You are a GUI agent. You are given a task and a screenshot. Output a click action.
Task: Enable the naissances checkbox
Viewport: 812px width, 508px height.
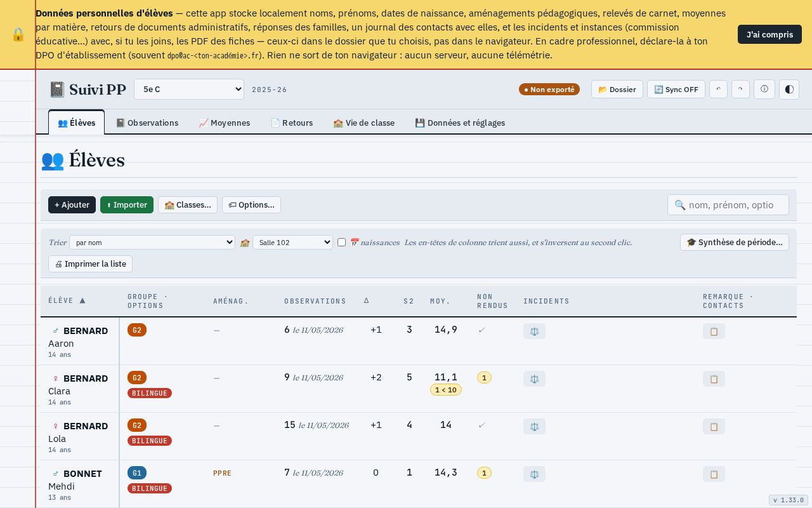[341, 243]
